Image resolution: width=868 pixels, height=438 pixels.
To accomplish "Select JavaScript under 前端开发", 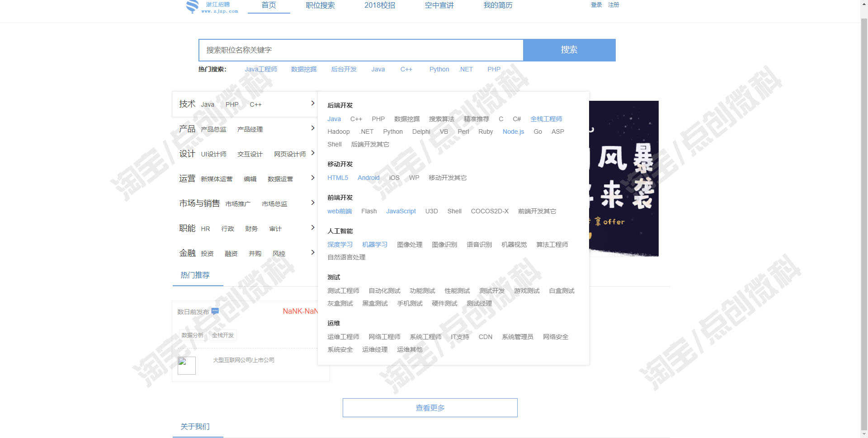I will coord(401,211).
